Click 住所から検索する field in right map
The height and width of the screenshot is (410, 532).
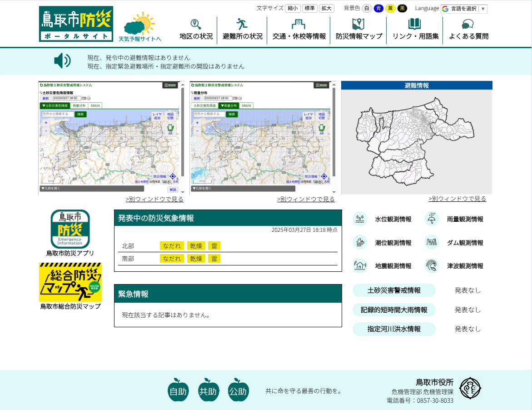pyautogui.click(x=209, y=114)
